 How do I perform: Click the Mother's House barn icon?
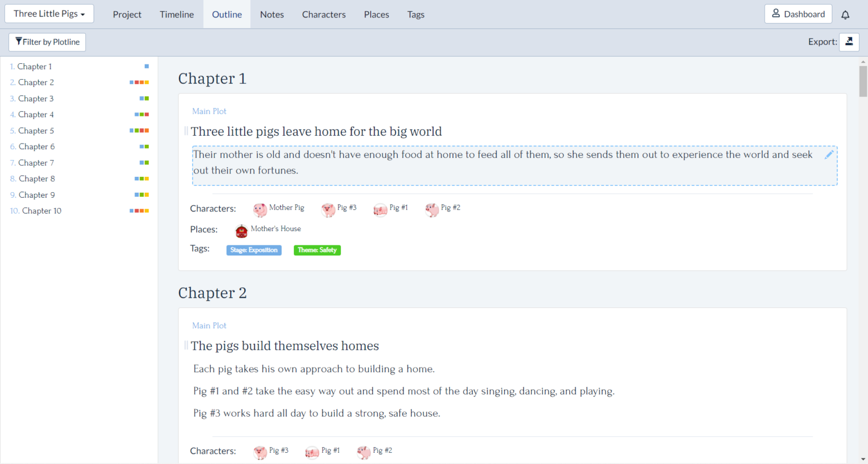point(241,231)
